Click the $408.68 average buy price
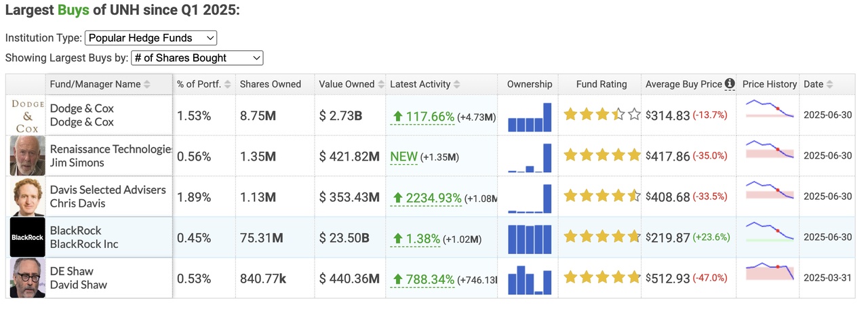The image size is (868, 309). [x=667, y=197]
